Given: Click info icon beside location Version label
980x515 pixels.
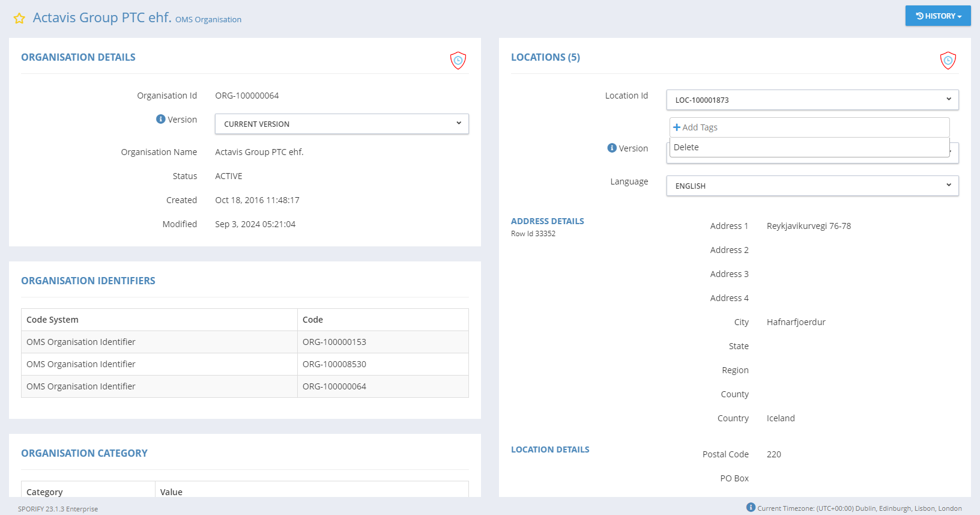Looking at the screenshot, I should click(x=612, y=148).
